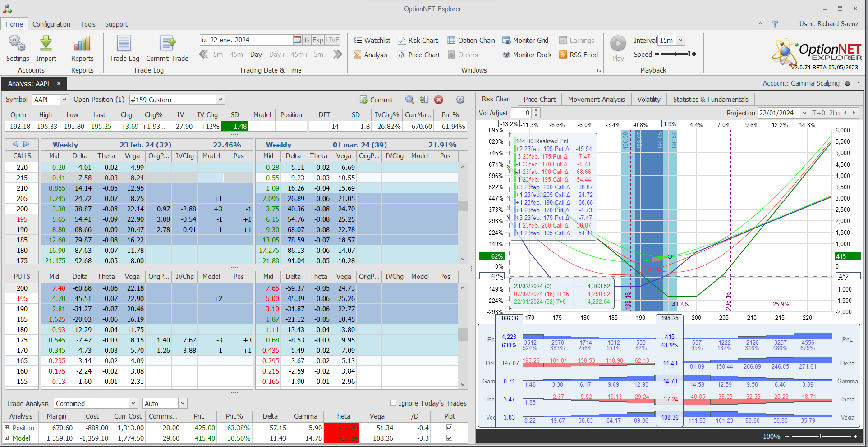Open the Analysis window
Screen dimensions: 868x447
point(371,55)
